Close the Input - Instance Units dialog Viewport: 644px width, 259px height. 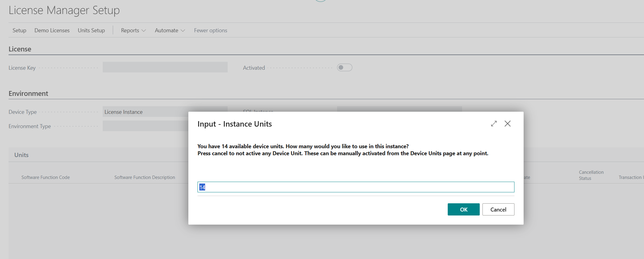click(x=507, y=124)
